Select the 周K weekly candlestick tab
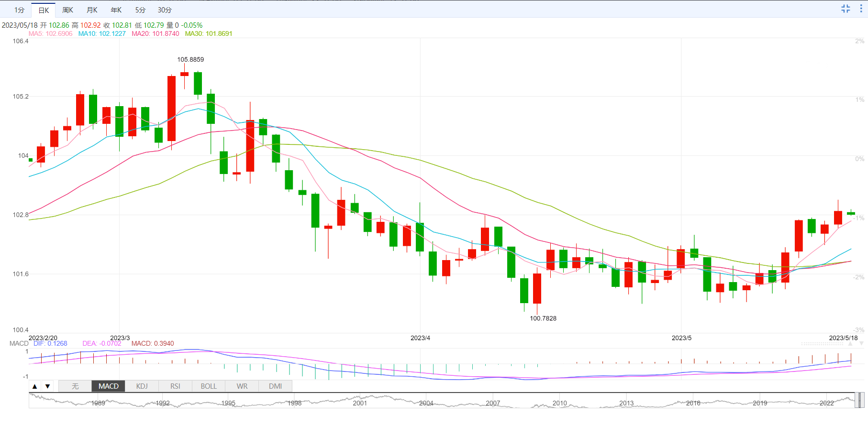 point(68,10)
